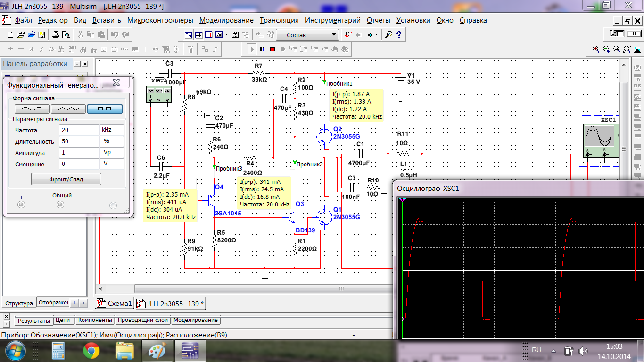
Task: Click the frequency value field (20)
Action: coord(79,131)
